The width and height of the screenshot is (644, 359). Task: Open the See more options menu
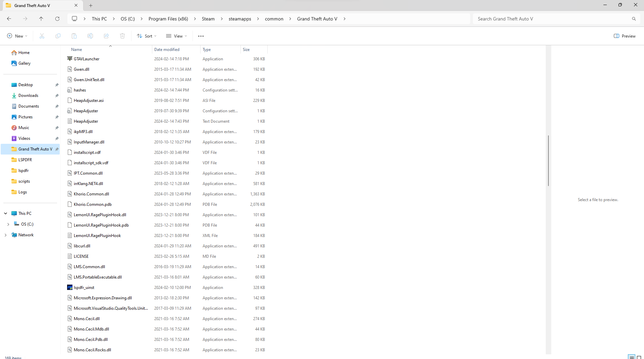coord(201,36)
